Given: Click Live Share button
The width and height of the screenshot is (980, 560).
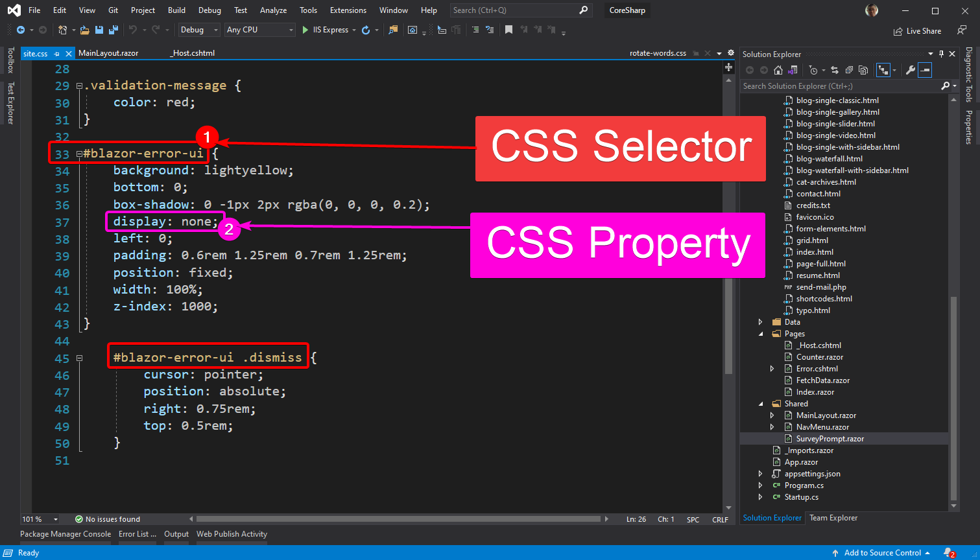Looking at the screenshot, I should coord(917,31).
